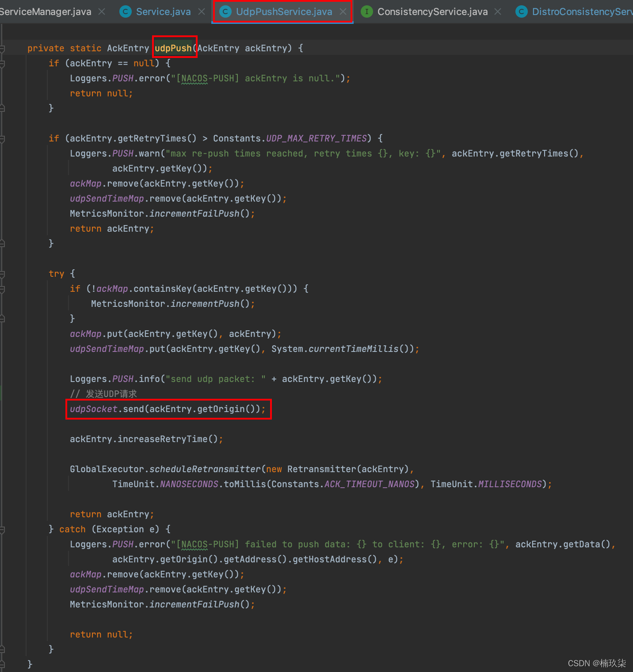Click the ConsistencyService.java interface icon
Viewport: 633px width, 672px height.
click(x=367, y=12)
